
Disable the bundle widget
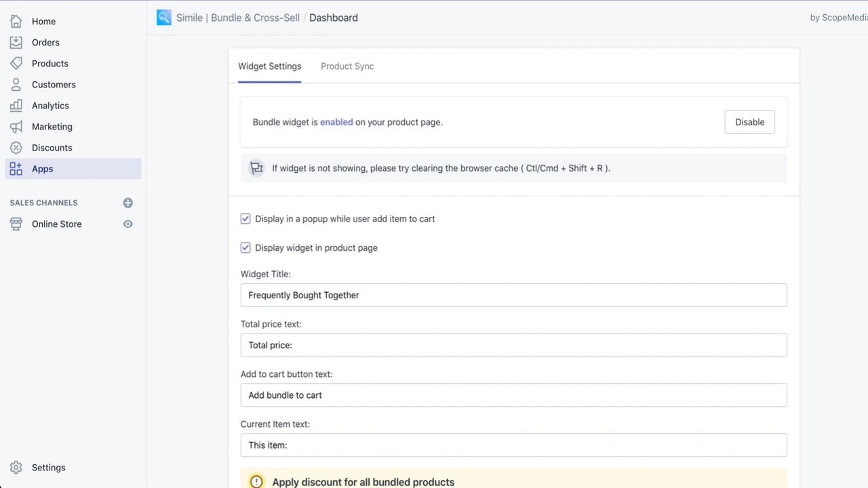pos(749,122)
